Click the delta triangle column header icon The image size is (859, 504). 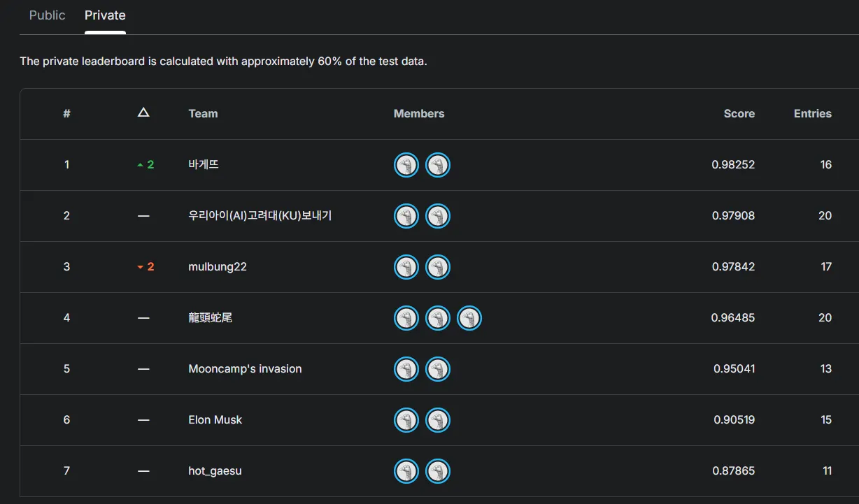143,113
